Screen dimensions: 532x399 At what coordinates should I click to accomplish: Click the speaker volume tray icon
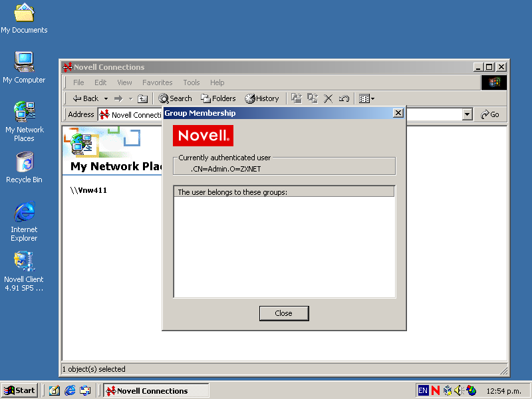point(458,390)
